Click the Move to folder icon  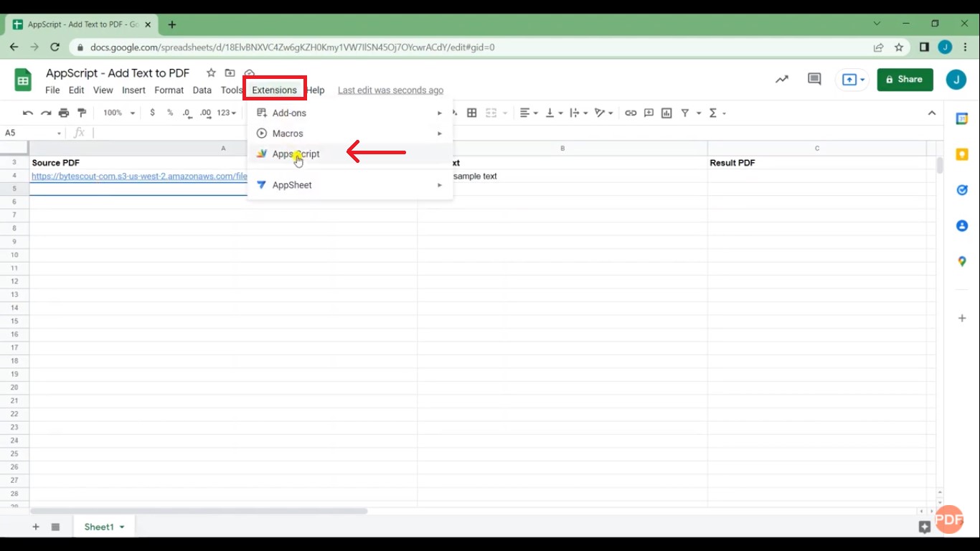pyautogui.click(x=230, y=73)
